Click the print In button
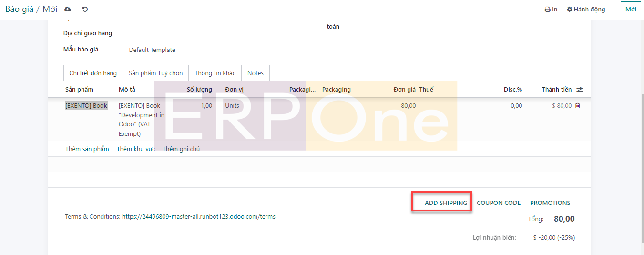This screenshot has height=255, width=644. point(551,9)
